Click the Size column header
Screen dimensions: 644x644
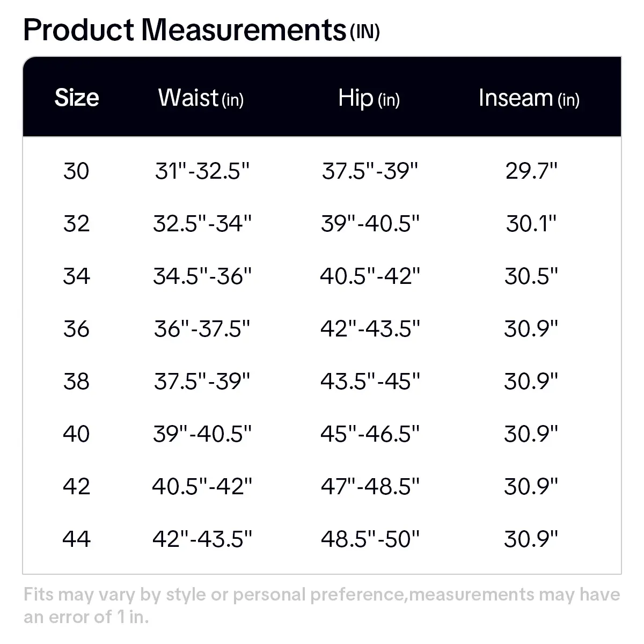[77, 98]
